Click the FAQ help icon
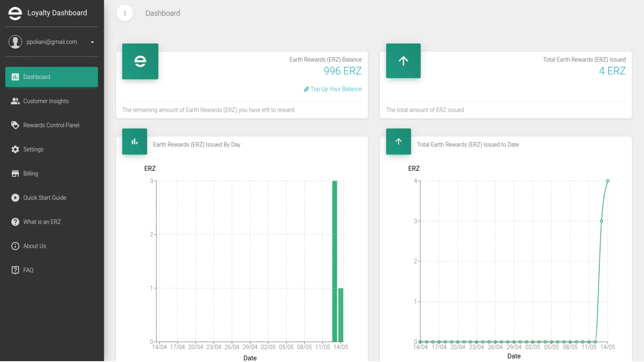The width and height of the screenshot is (644, 362). (x=15, y=270)
